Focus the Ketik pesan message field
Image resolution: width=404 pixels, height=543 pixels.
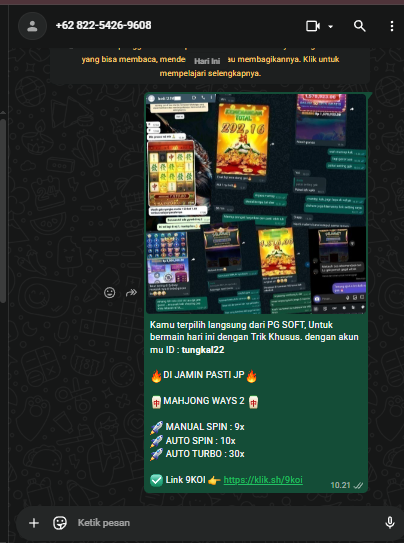click(225, 523)
